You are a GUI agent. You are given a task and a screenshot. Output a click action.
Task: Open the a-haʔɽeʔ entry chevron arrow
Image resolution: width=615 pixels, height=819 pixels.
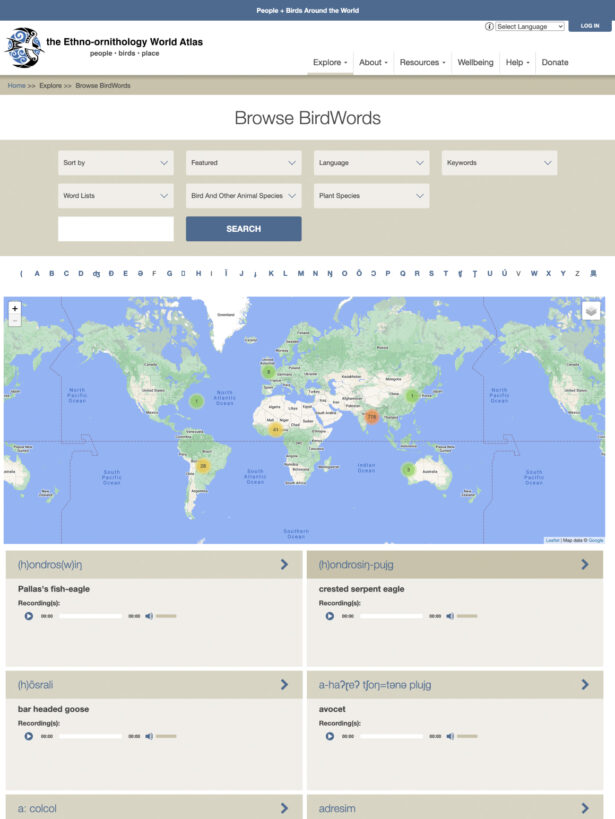(x=585, y=684)
